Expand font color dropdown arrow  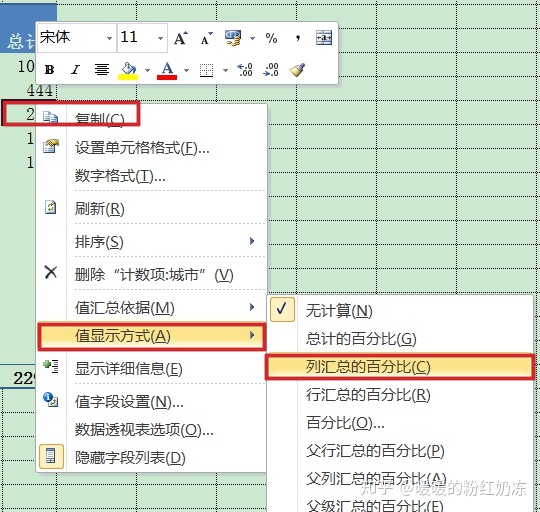(x=186, y=70)
